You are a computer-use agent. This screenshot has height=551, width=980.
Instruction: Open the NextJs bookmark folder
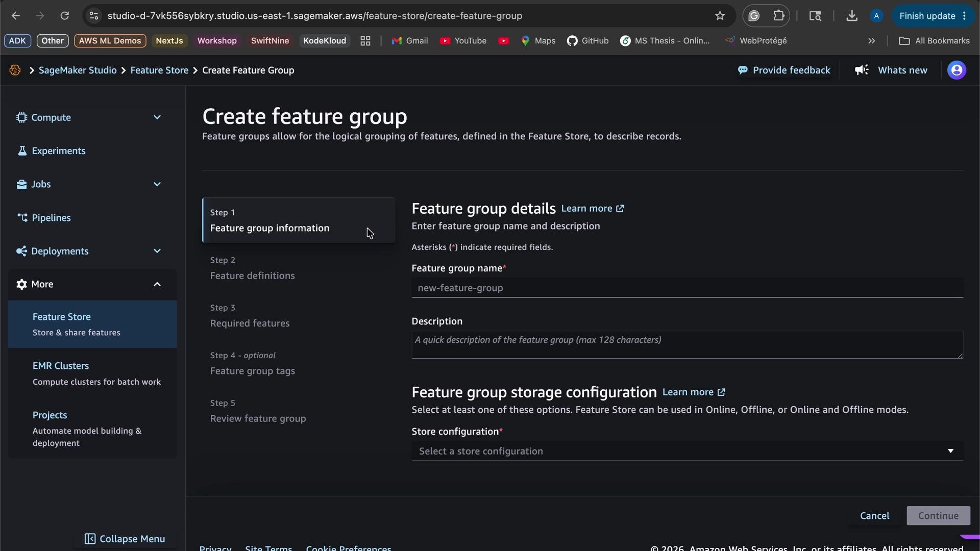click(x=169, y=41)
